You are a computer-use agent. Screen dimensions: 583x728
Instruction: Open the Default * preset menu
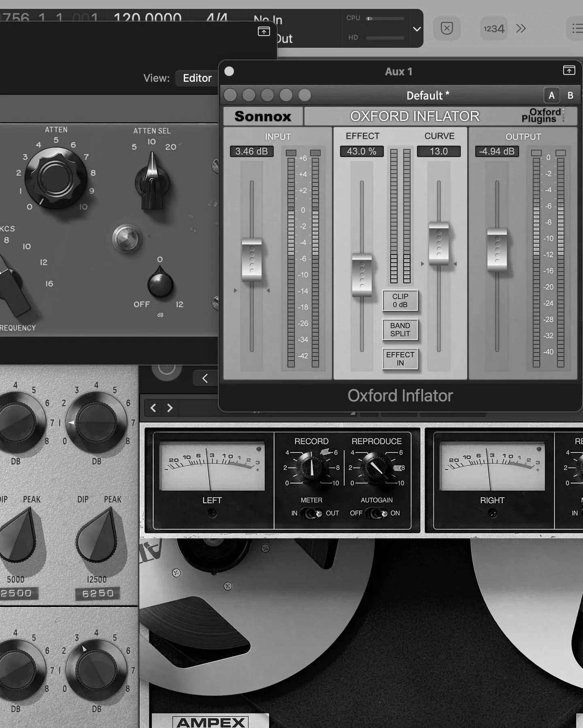[428, 96]
